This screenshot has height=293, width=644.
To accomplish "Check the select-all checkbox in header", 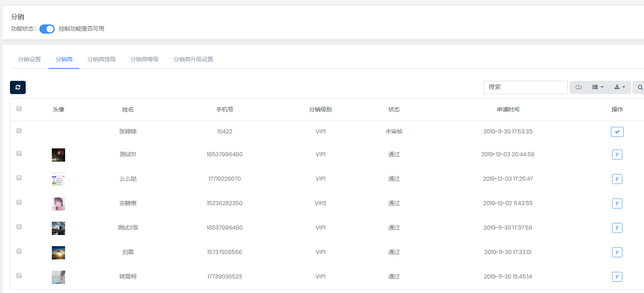I will pyautogui.click(x=19, y=109).
